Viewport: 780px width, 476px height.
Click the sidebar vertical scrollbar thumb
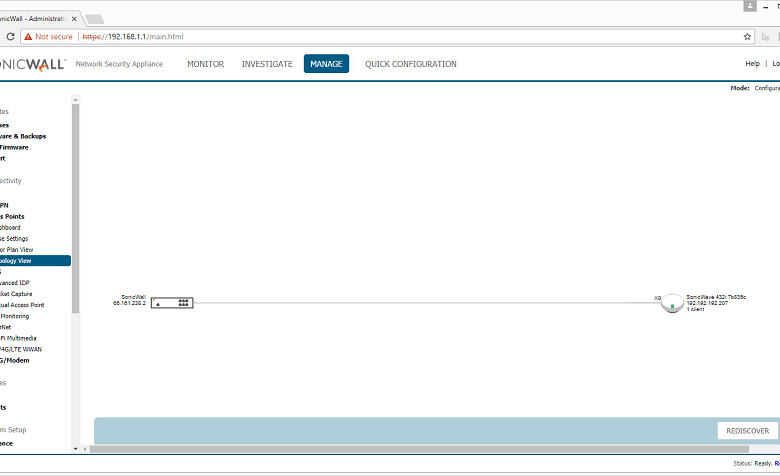coord(76,208)
